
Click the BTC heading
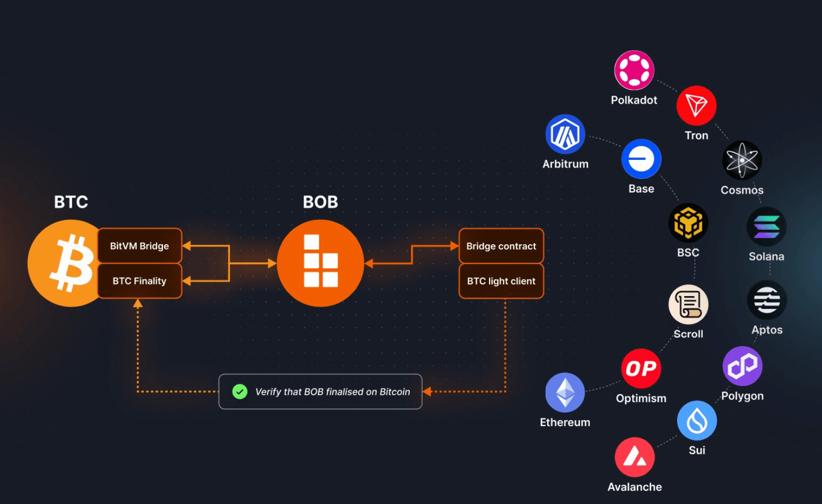click(x=71, y=202)
